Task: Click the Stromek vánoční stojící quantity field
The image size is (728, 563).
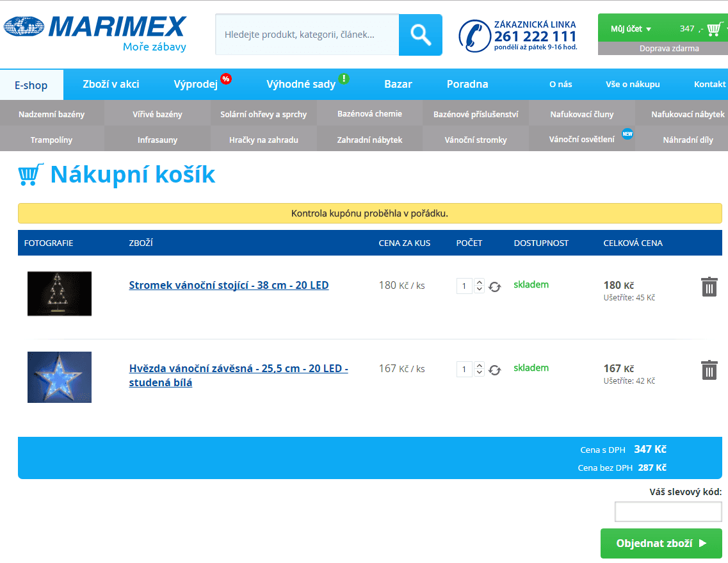Action: point(464,286)
